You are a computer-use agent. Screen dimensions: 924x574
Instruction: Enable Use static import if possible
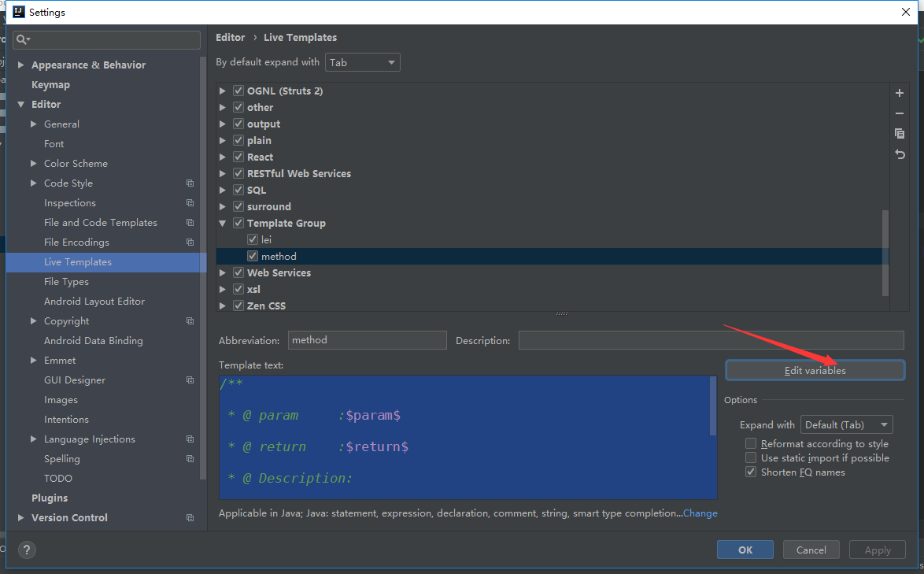coord(751,458)
